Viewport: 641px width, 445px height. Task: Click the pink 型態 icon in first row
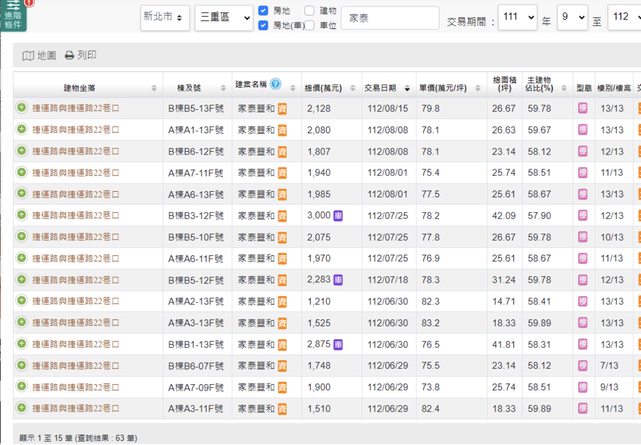582,108
